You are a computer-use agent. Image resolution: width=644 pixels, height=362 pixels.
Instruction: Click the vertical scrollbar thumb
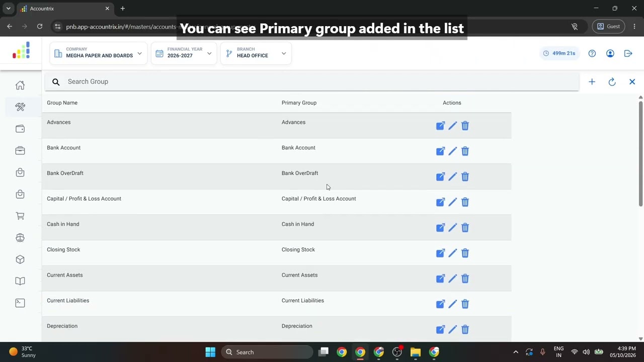point(640,153)
